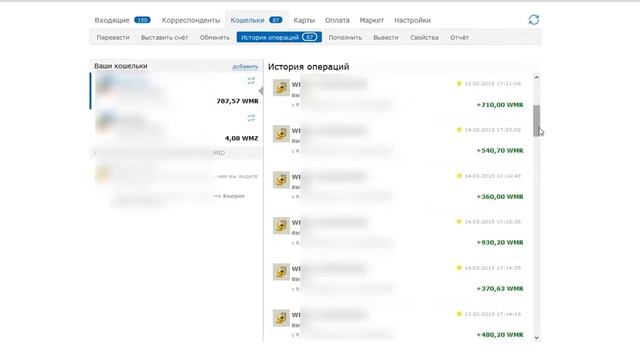The height and width of the screenshot is (360, 640).
Task: Click the operation icon for +540,70 WMR
Action: point(281,134)
